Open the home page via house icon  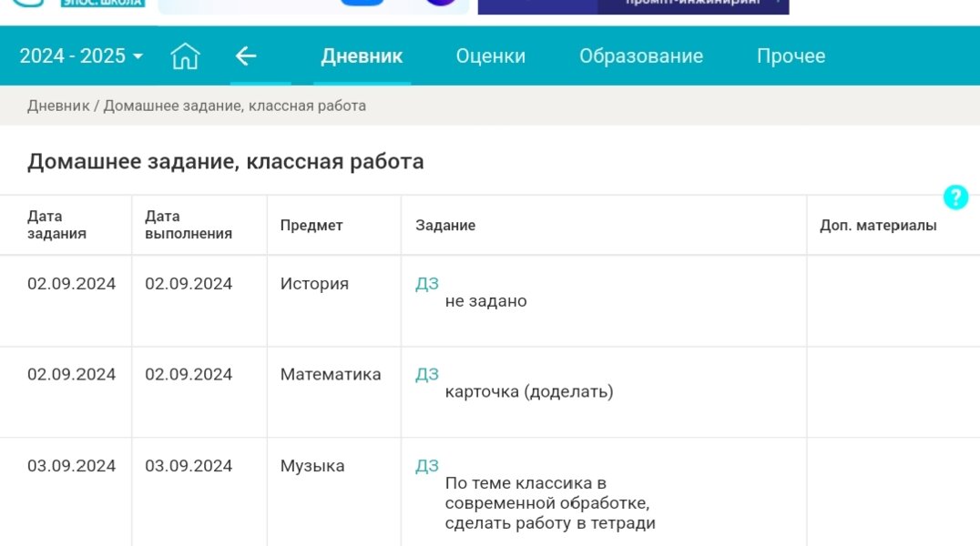point(185,56)
